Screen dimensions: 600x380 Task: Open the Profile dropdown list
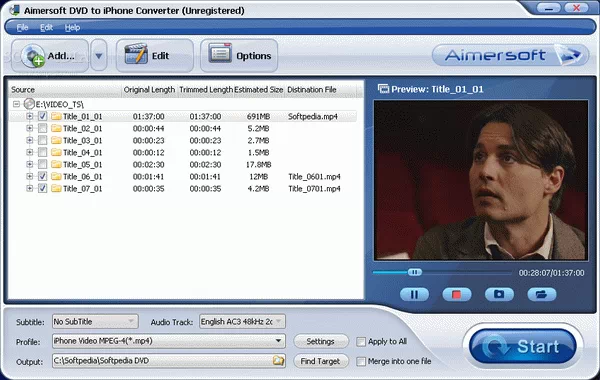coord(169,341)
